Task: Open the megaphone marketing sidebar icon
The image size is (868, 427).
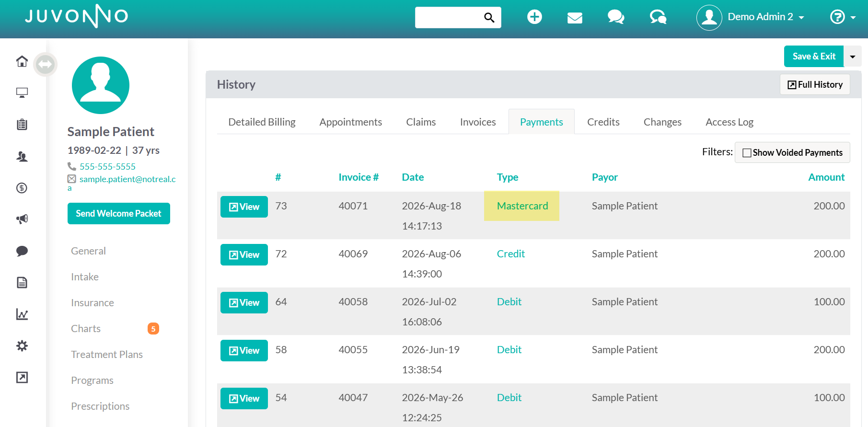Action: tap(22, 219)
